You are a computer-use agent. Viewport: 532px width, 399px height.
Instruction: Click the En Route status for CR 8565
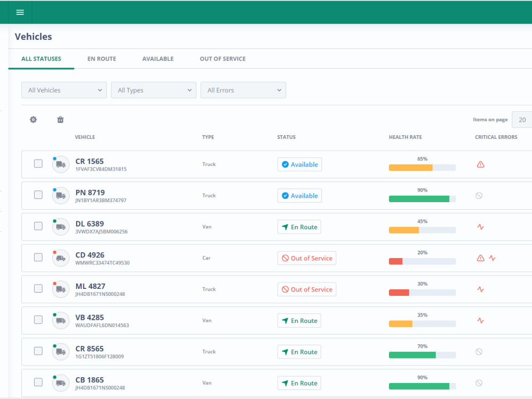299,352
